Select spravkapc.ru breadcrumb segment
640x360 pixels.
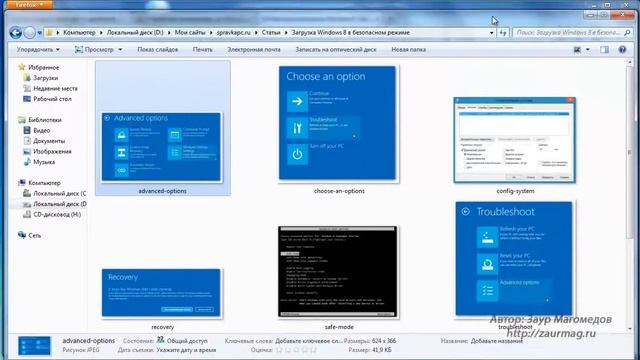click(x=233, y=33)
